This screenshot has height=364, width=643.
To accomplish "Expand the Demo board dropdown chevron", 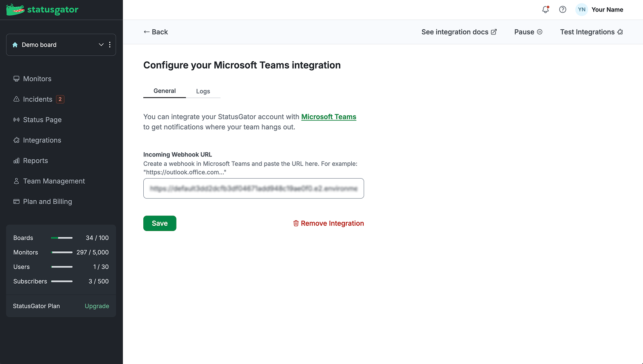I will [x=101, y=45].
